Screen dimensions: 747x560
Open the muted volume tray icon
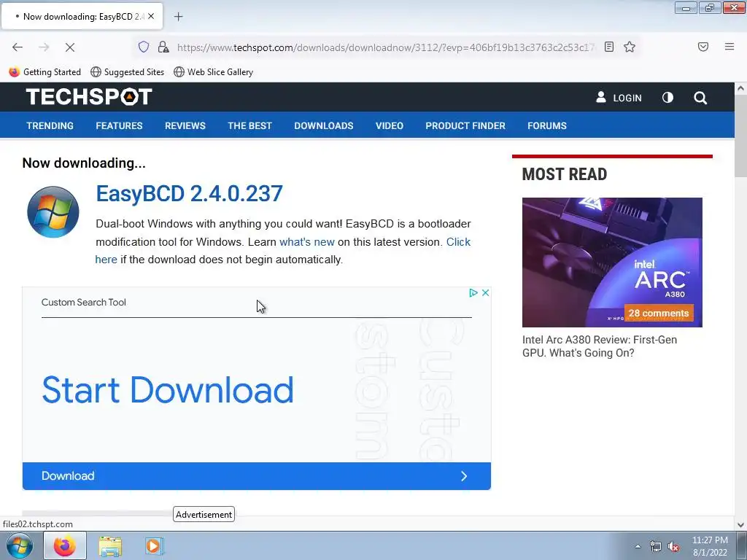(673, 547)
